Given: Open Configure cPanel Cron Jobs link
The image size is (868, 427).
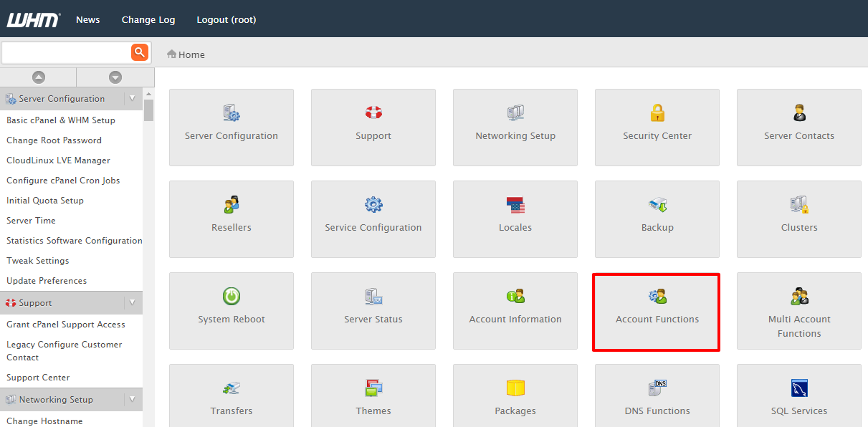Looking at the screenshot, I should tap(63, 181).
